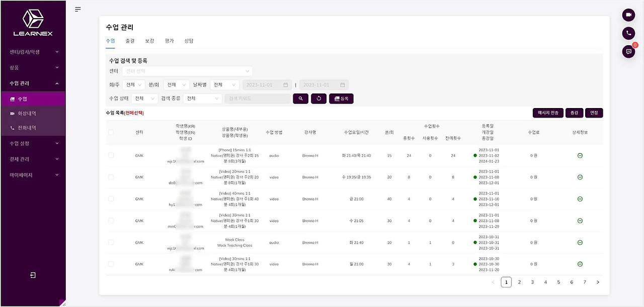Open details icon for the 수 19:35/금 19:35 row
This screenshot has width=644, height=307.
pyautogui.click(x=580, y=177)
